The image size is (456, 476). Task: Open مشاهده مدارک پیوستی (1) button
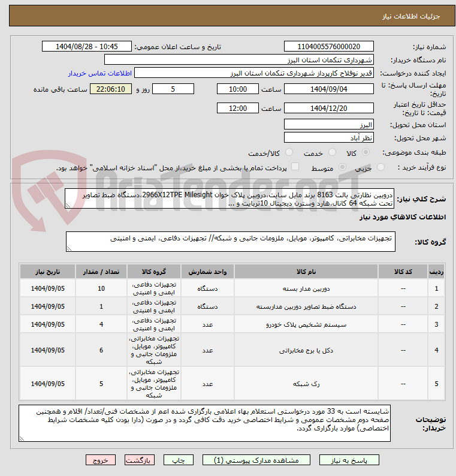click(256, 460)
